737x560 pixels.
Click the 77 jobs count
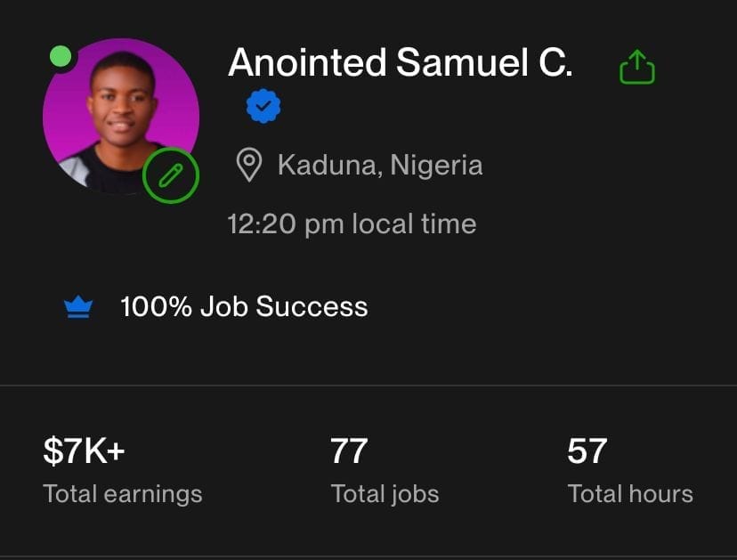tap(349, 451)
